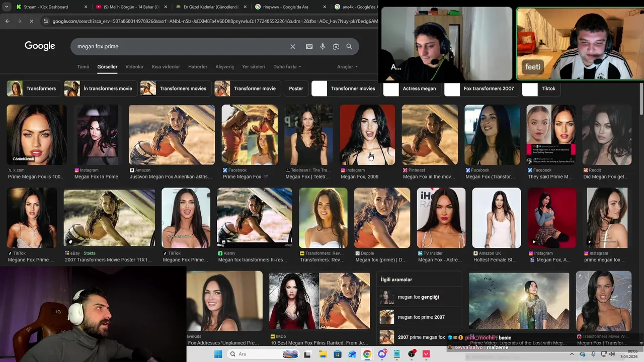Screen dimensions: 644x362
Task: Clear the Google search box text
Action: pyautogui.click(x=293, y=46)
